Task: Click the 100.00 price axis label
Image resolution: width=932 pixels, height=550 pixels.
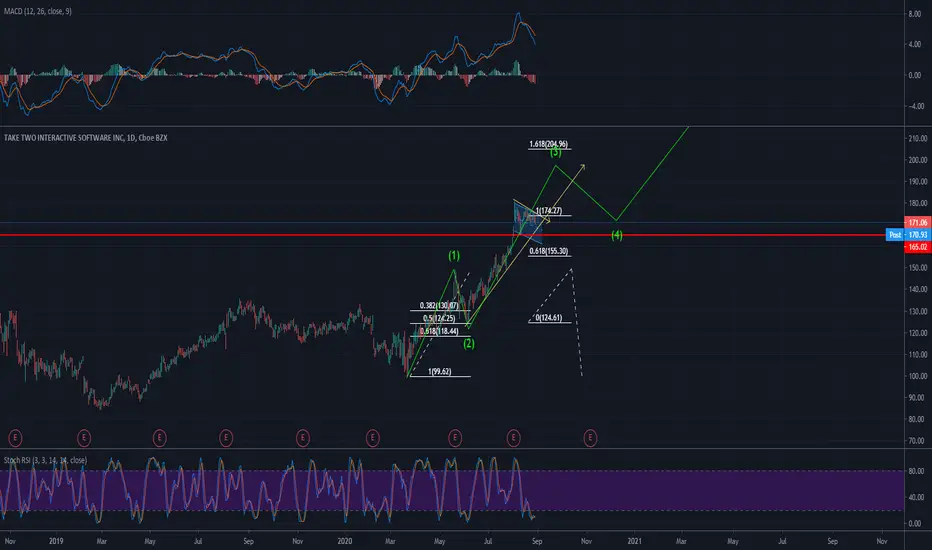Action: tap(917, 376)
